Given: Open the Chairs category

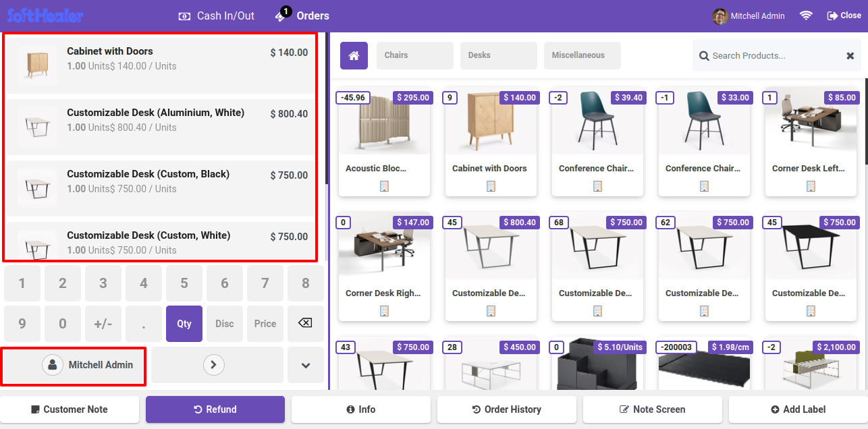Looking at the screenshot, I should pos(415,55).
